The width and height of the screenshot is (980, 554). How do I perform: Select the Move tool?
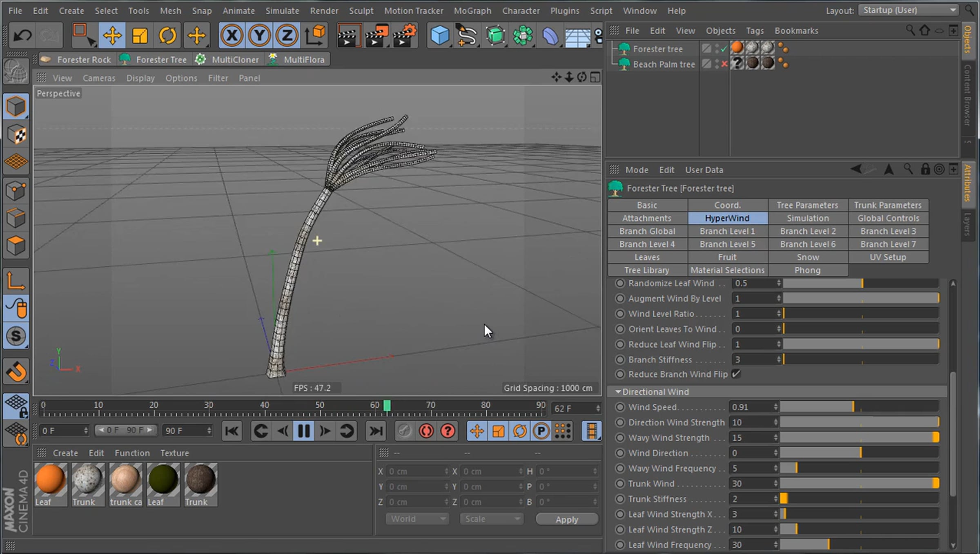(112, 36)
